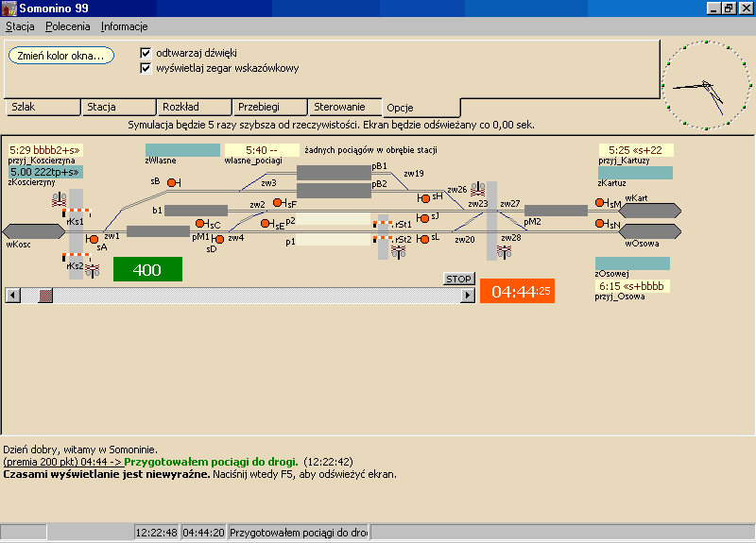Click the orange 04:44 clock display
756x543 pixels.
coord(517,291)
